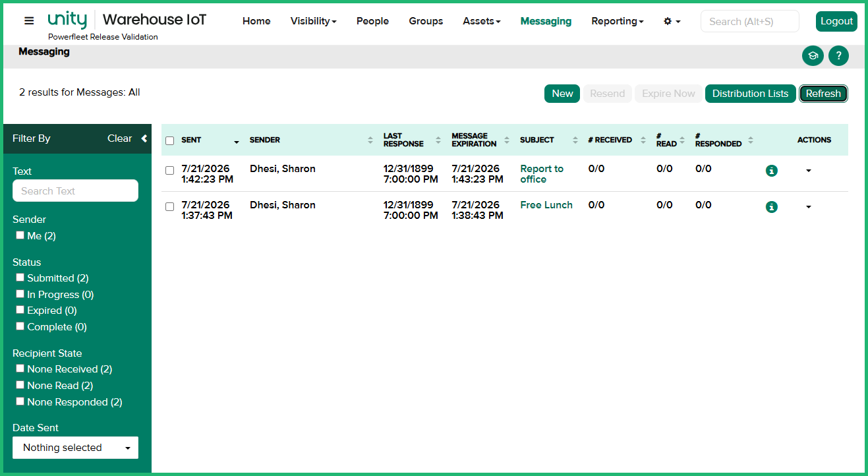Viewport: 868px width, 476px height.
Task: Click the 1:42:23 PM sent timestamp
Action: pos(207,179)
